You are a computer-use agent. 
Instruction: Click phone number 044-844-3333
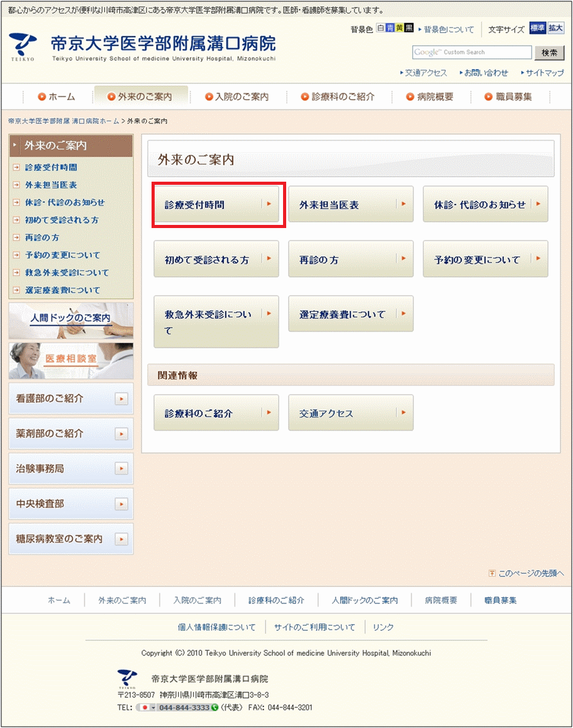click(x=184, y=707)
